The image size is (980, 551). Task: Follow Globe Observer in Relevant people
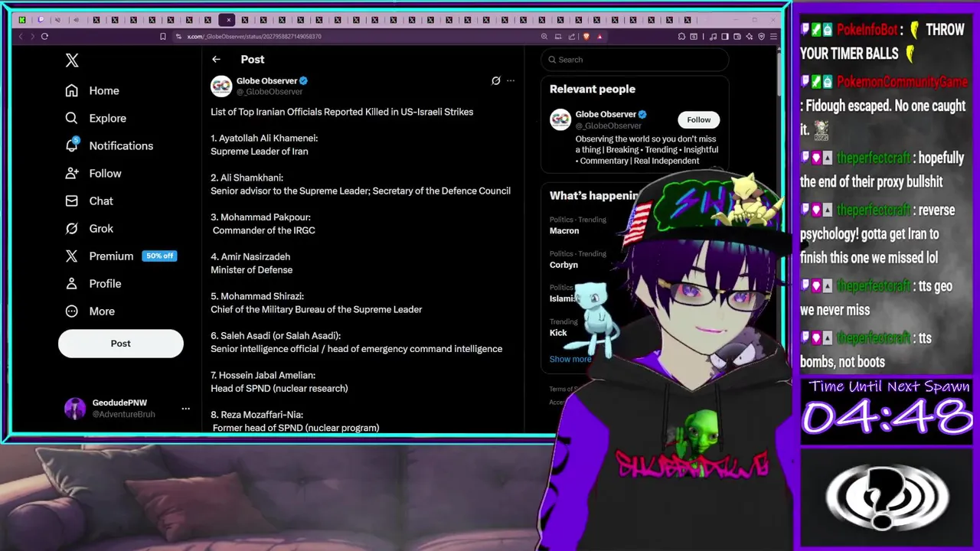(698, 119)
